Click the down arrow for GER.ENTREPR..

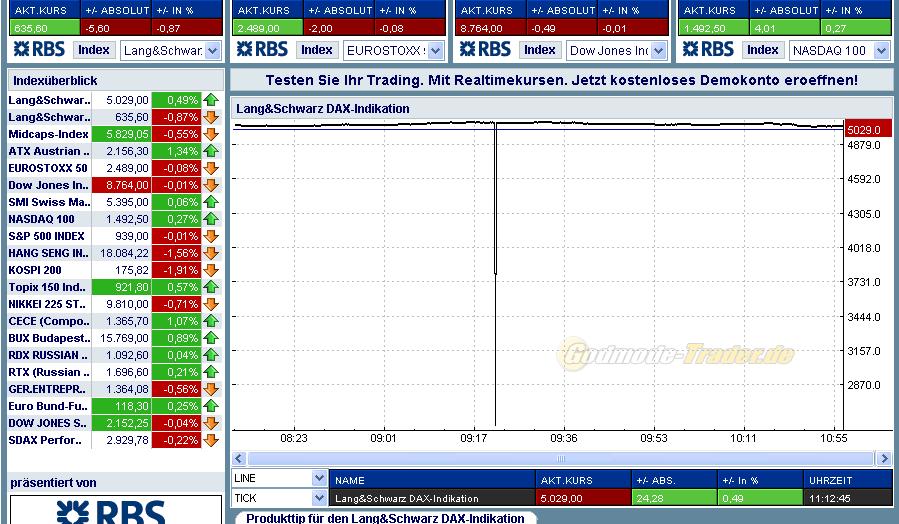(x=211, y=389)
